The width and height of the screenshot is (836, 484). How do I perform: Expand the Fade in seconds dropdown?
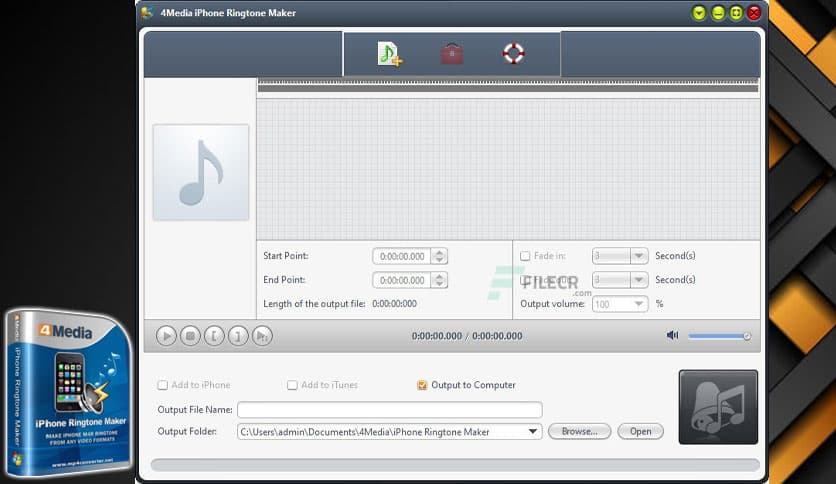[x=639, y=256]
